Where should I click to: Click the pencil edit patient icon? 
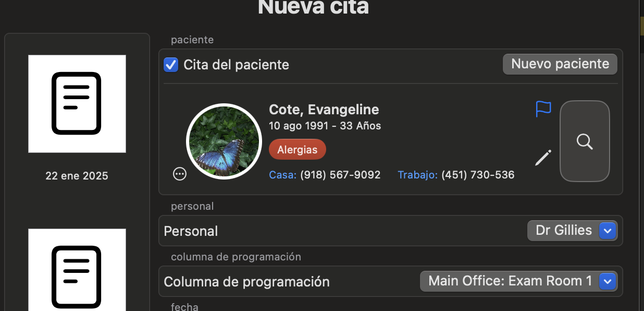tap(543, 158)
